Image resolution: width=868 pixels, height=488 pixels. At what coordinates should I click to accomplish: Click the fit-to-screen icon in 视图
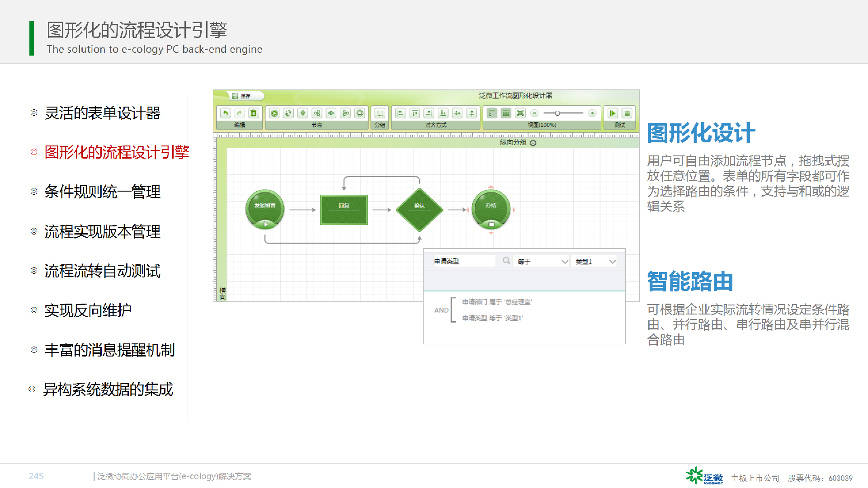520,113
